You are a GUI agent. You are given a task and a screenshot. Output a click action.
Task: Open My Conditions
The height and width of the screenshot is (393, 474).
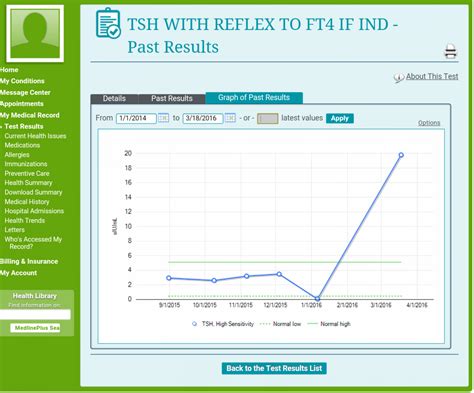click(x=22, y=81)
